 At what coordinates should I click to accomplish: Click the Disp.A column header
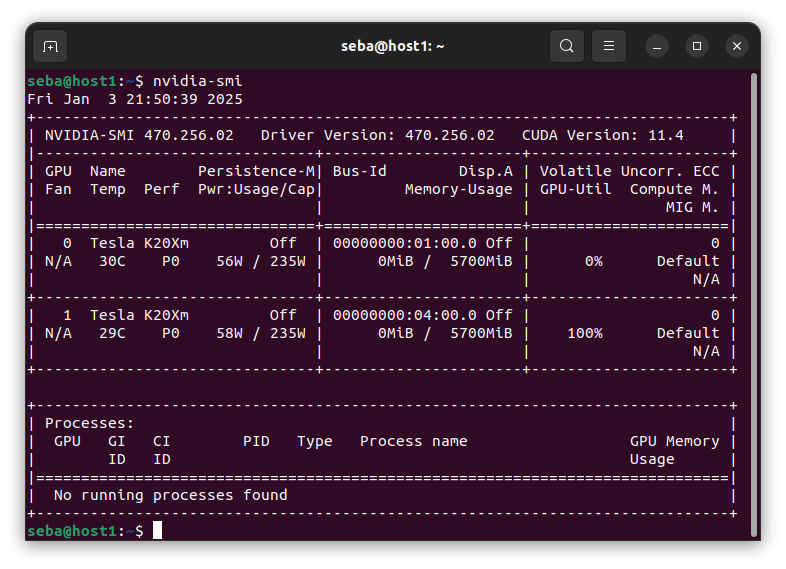click(x=486, y=171)
